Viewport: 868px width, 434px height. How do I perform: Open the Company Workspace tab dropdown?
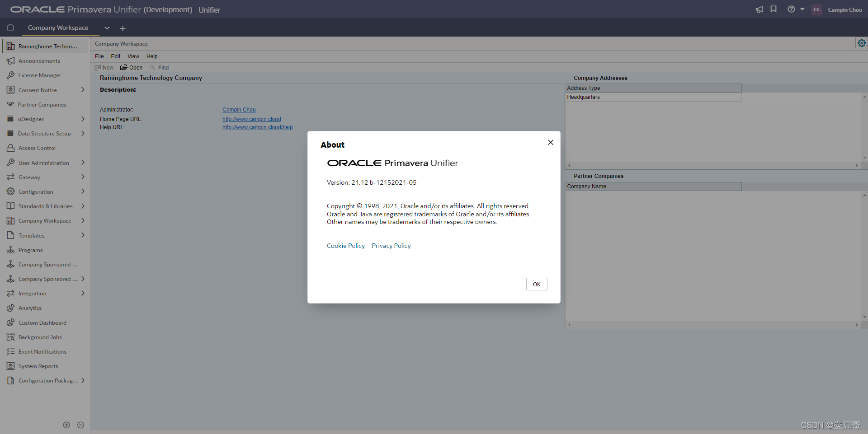point(107,28)
